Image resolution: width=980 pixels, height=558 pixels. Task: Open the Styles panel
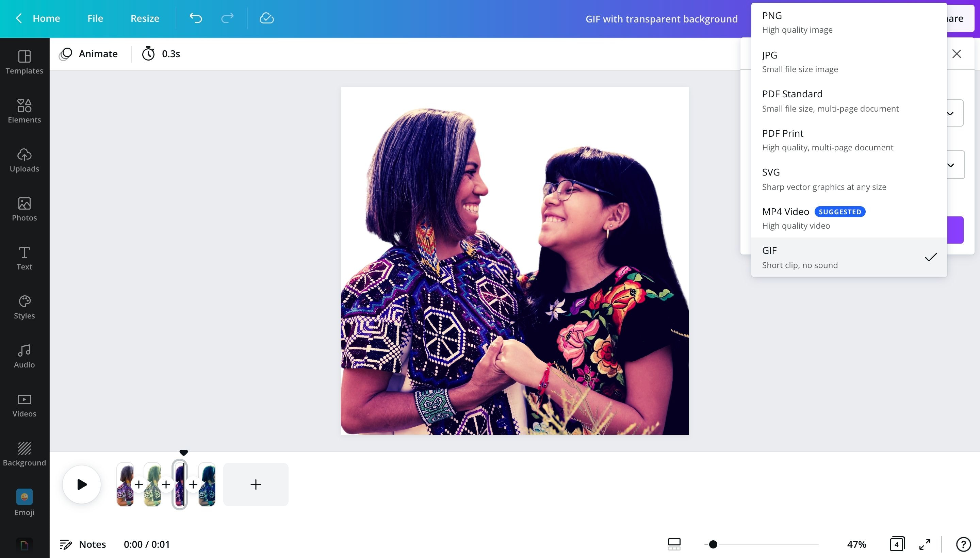(x=24, y=307)
